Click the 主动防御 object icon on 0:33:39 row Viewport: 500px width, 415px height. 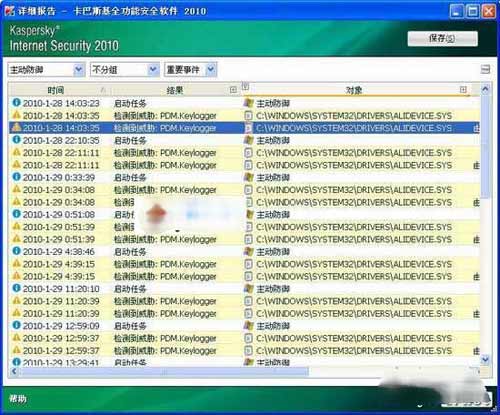248,177
